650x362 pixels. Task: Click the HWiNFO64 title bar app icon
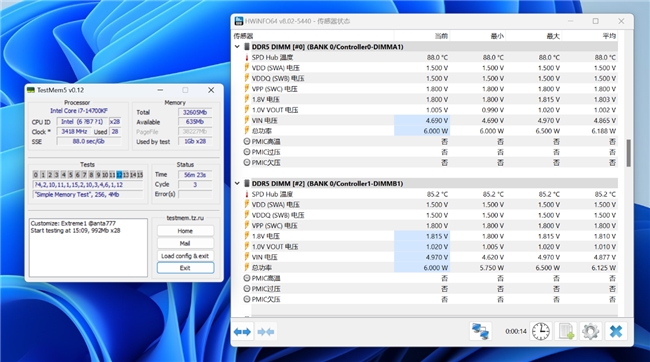pos(239,21)
